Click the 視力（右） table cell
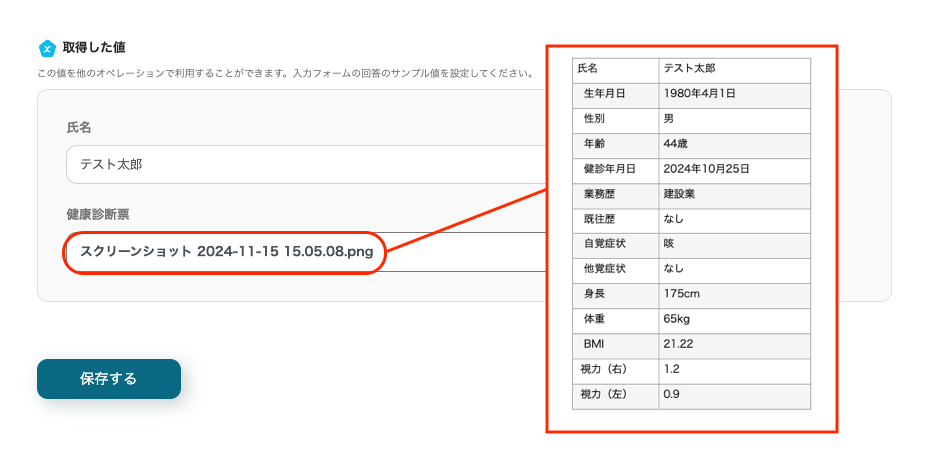The width and height of the screenshot is (931, 452). pos(616,371)
